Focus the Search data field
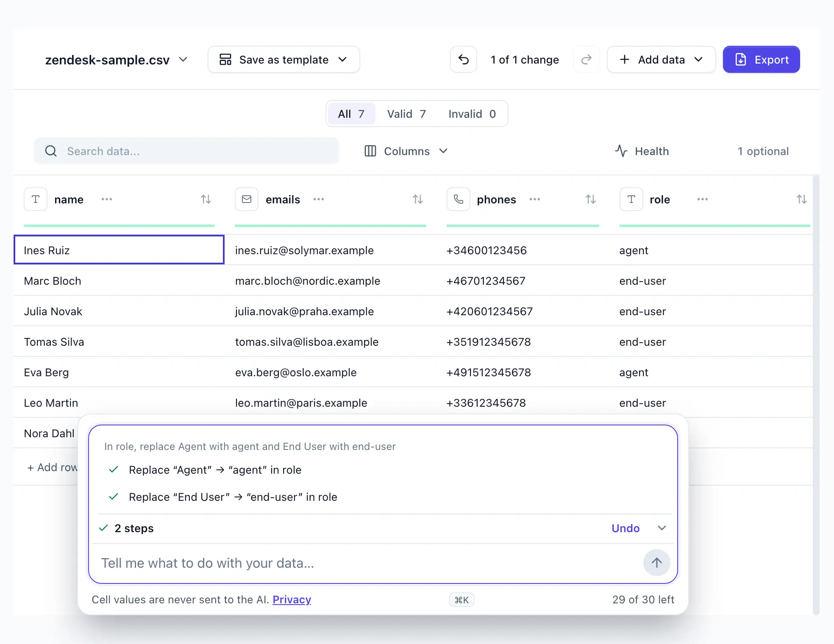 click(x=186, y=151)
